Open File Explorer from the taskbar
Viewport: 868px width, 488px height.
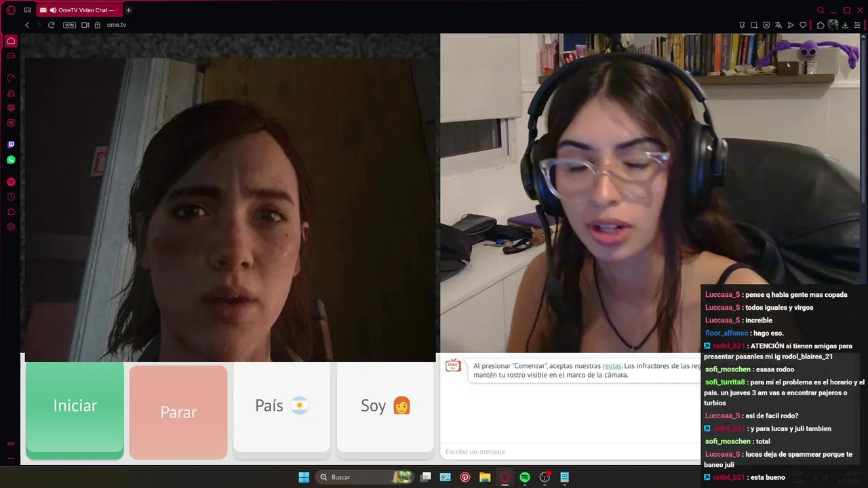(x=485, y=477)
